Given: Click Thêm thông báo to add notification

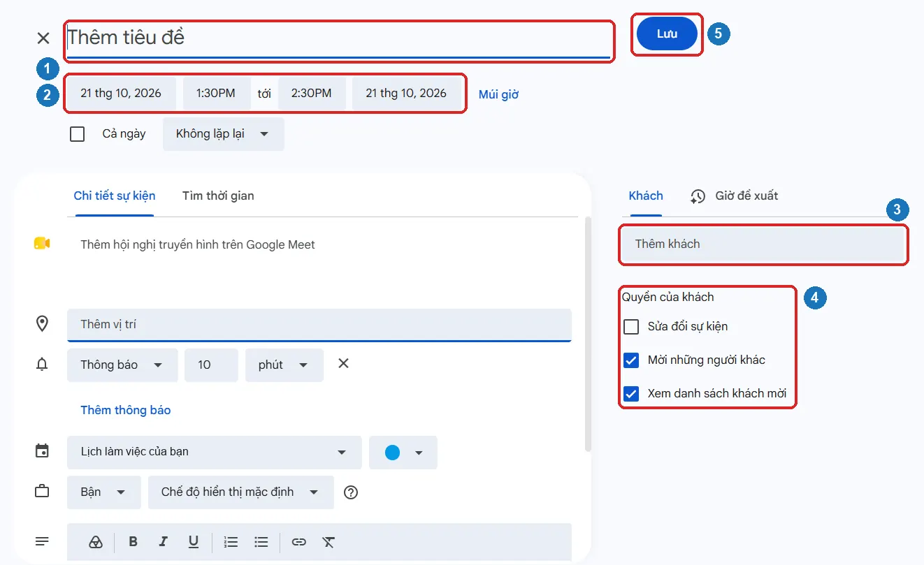Looking at the screenshot, I should [126, 410].
